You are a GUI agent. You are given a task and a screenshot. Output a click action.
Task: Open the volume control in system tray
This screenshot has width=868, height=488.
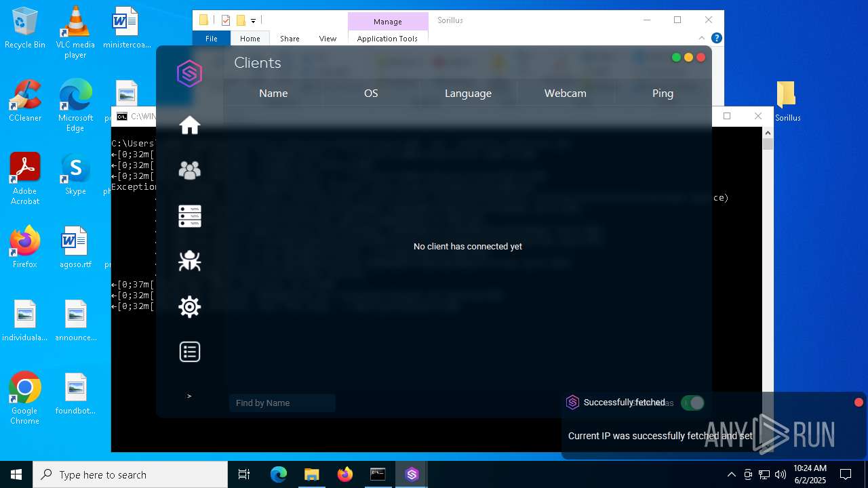tap(780, 474)
